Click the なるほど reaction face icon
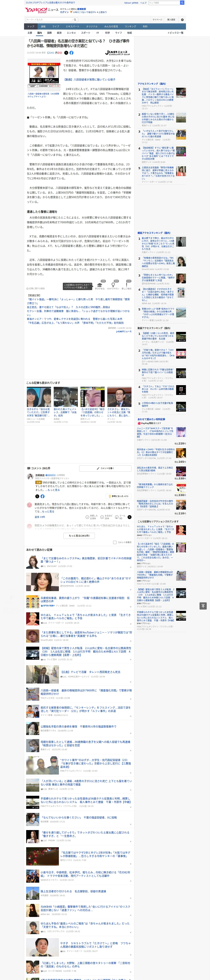210x980 pixels. click(102, 517)
